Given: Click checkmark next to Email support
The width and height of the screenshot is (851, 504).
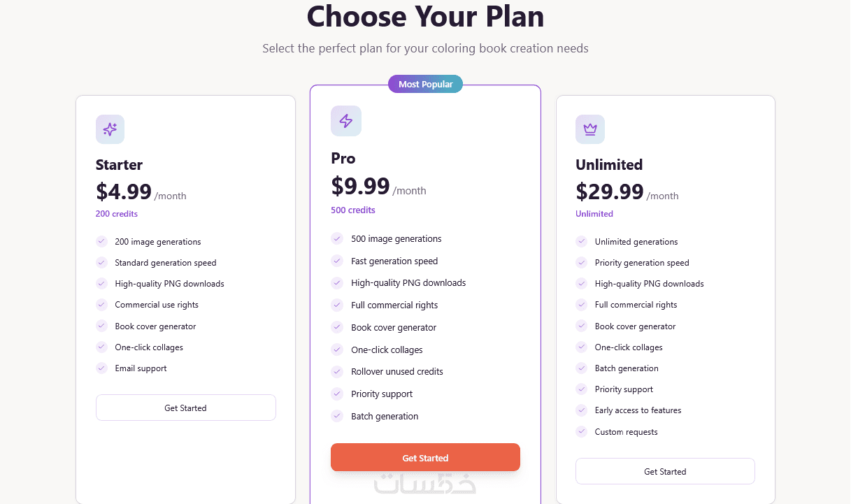Looking at the screenshot, I should pyautogui.click(x=101, y=368).
